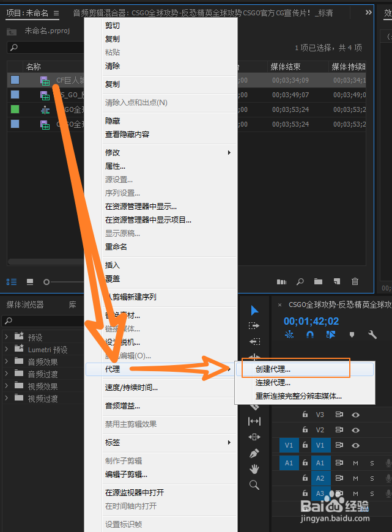Click the 00;01;42;02 playhead timecode

(x=311, y=321)
